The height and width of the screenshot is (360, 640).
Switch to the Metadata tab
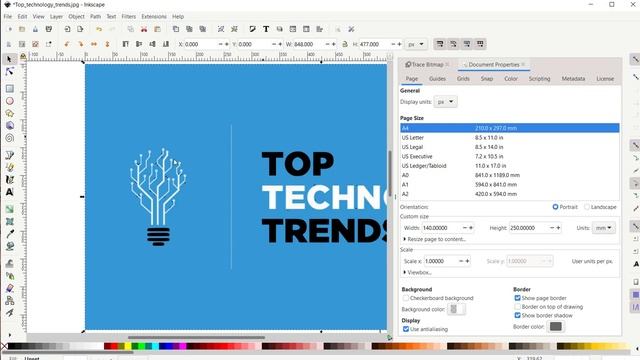click(x=573, y=79)
